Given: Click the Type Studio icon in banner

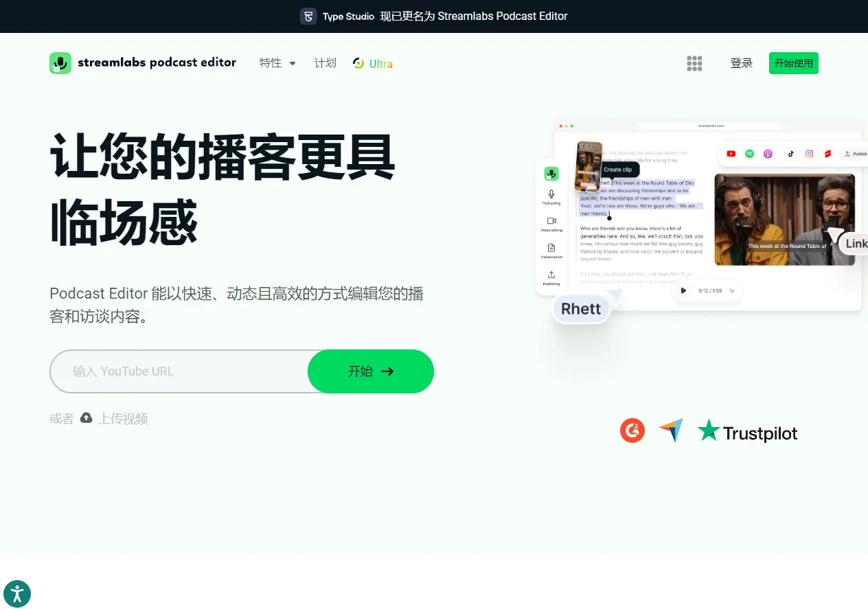Looking at the screenshot, I should (308, 16).
